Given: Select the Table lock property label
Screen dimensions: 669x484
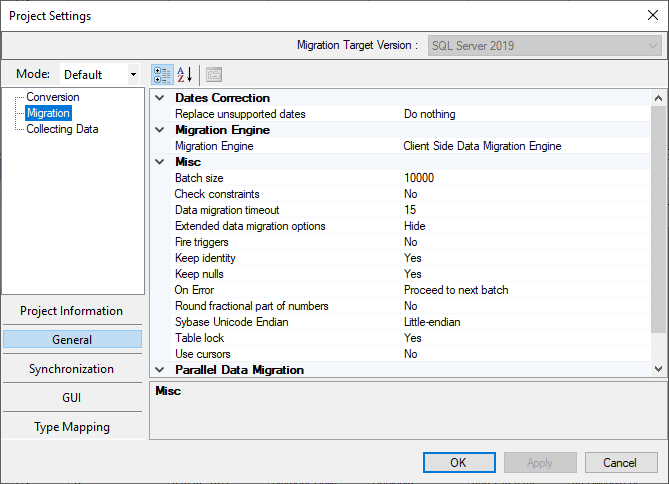Looking at the screenshot, I should point(200,338).
